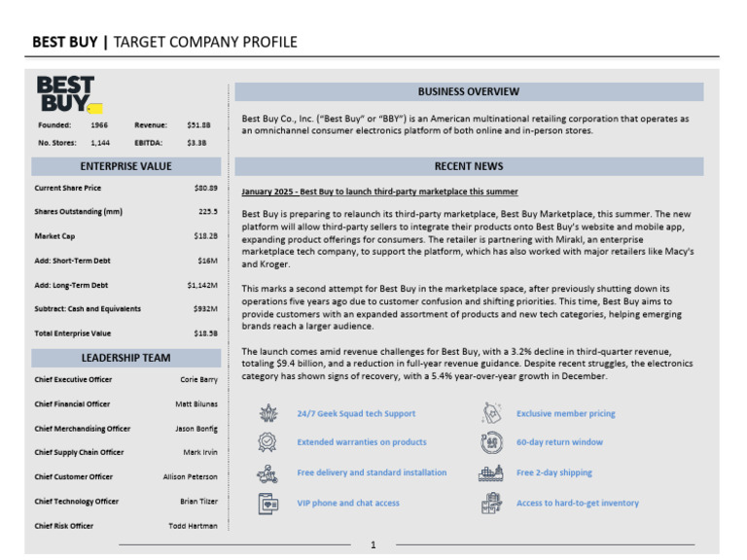
Task: Select CFO name Matt Bilunas
Action: [x=196, y=403]
